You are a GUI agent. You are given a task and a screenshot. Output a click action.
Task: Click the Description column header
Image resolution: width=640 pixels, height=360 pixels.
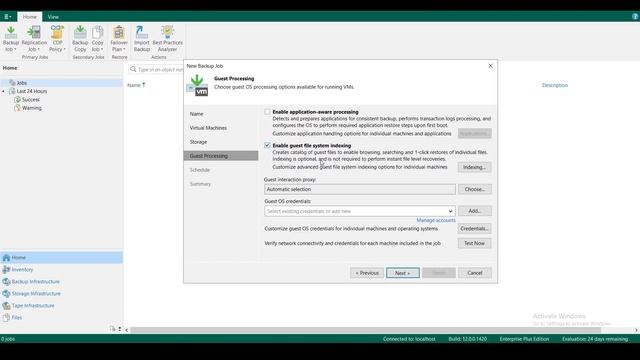[x=555, y=85]
